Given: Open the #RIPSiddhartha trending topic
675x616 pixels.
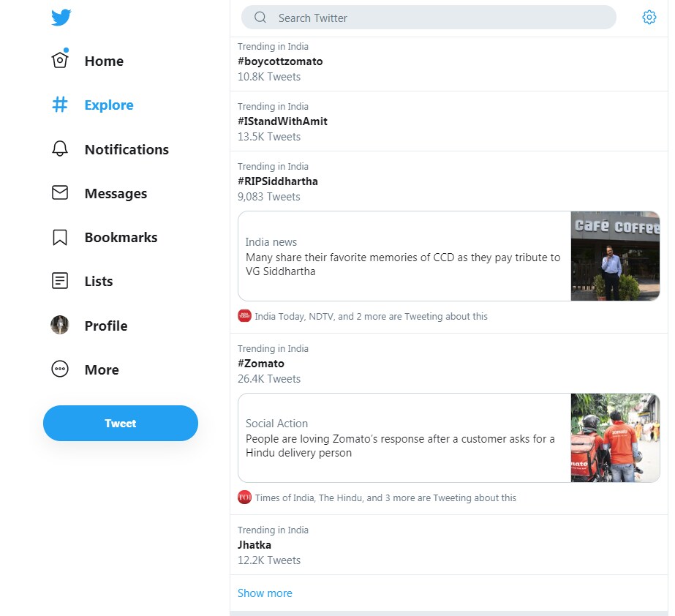Looking at the screenshot, I should (x=278, y=181).
